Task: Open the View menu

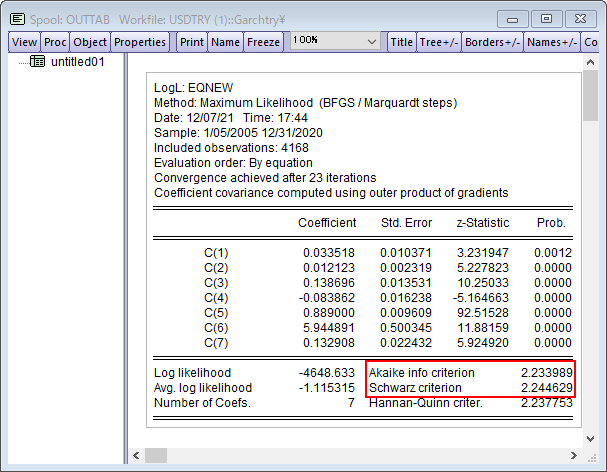Action: pos(24,42)
